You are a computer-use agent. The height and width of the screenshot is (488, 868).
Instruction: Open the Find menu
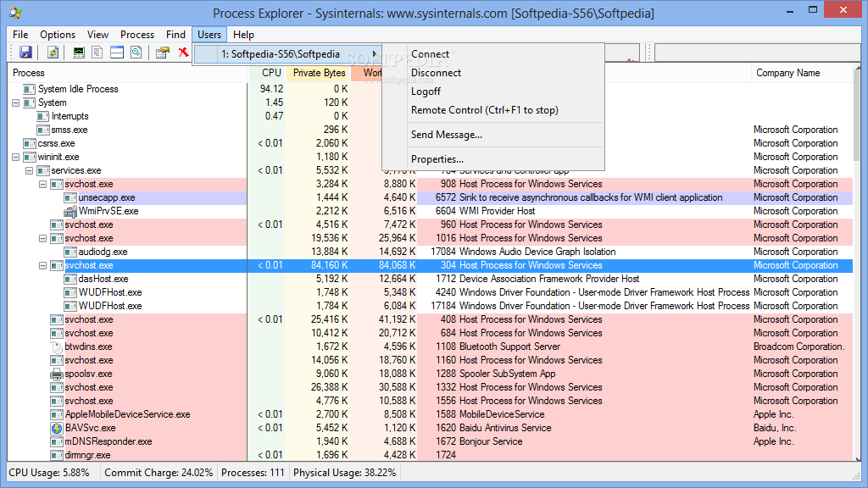pyautogui.click(x=176, y=34)
